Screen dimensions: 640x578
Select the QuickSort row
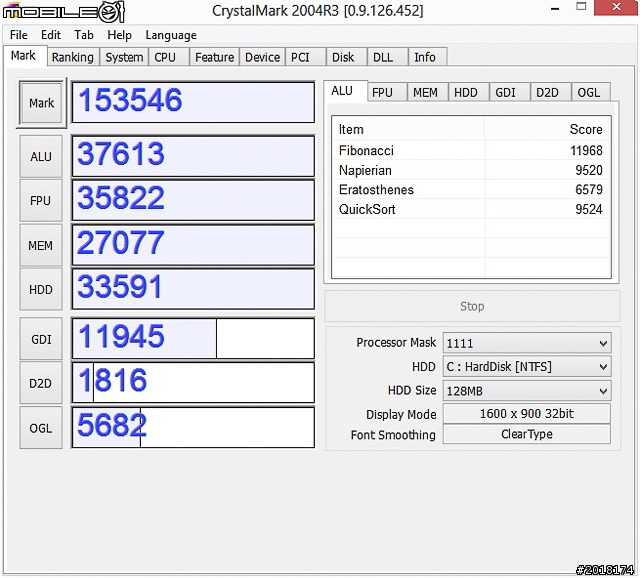(x=471, y=209)
